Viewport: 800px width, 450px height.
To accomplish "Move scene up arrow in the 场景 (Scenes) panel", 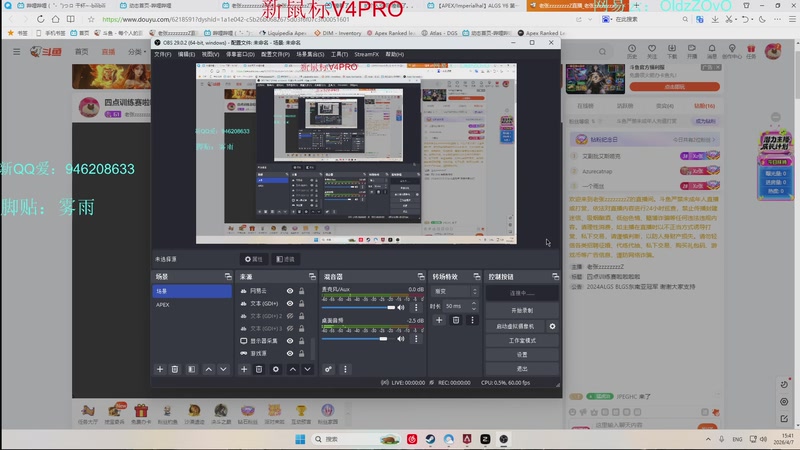I will [x=209, y=369].
